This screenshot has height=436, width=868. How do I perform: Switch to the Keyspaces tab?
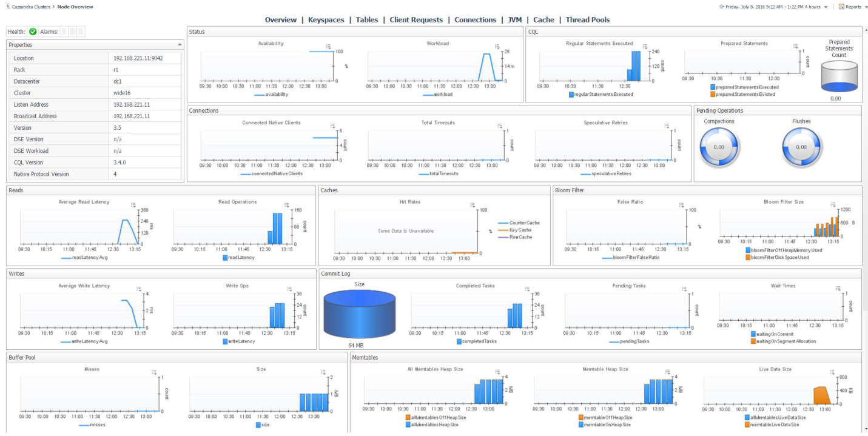(x=326, y=20)
